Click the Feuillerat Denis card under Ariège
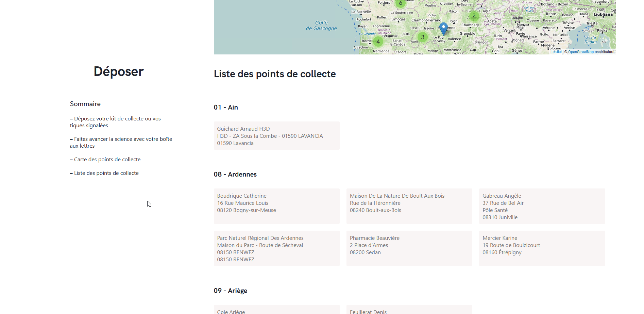644x314 pixels. pos(409,310)
